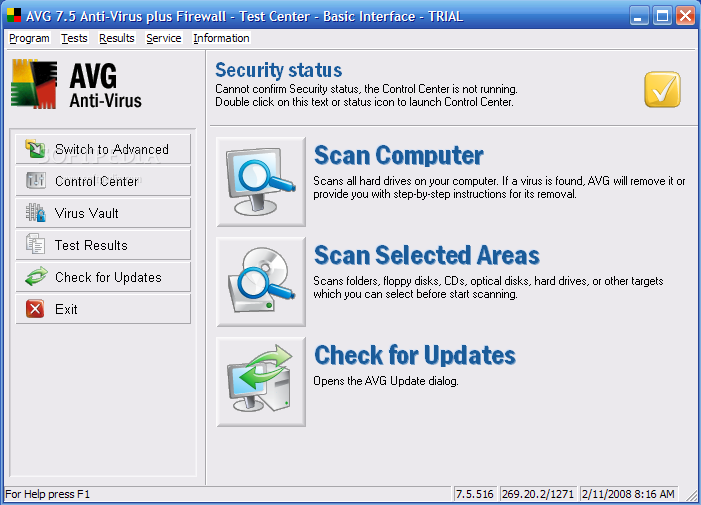This screenshot has height=505, width=701.
Task: Open the Tests menu
Action: pos(74,38)
